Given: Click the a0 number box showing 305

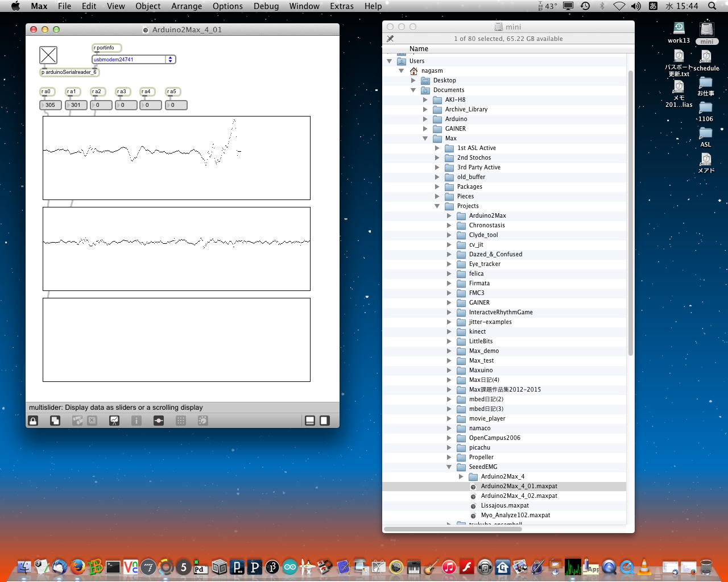Looking at the screenshot, I should pyautogui.click(x=51, y=105).
